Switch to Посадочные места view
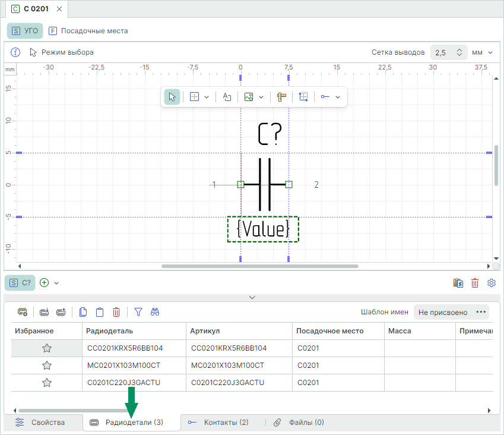The image size is (504, 435). click(88, 30)
